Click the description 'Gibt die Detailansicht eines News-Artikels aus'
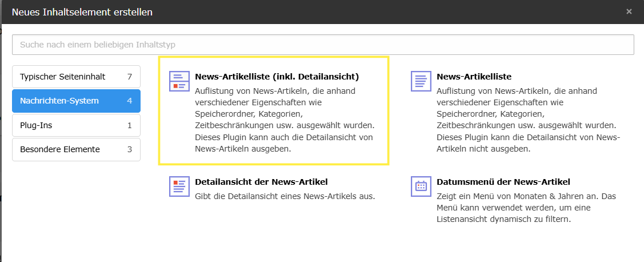Image resolution: width=644 pixels, height=262 pixels. coord(285,196)
